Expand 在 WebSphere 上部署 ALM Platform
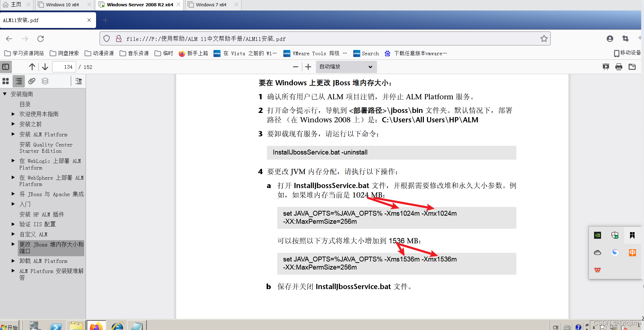 13,178
